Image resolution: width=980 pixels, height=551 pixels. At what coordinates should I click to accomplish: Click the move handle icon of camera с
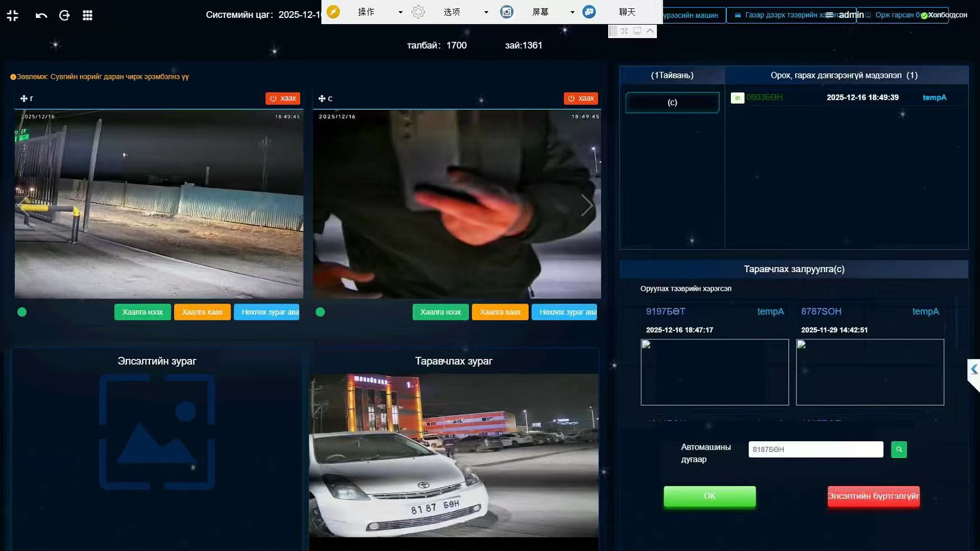click(322, 99)
